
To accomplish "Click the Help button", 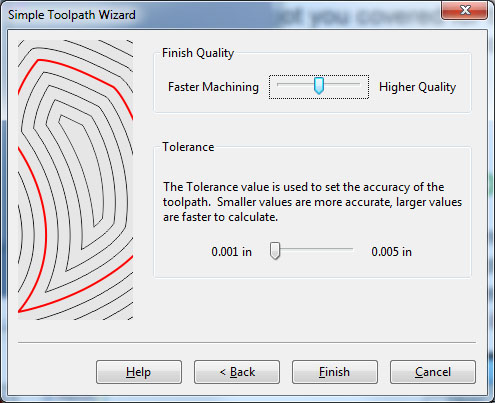I will pyautogui.click(x=139, y=372).
